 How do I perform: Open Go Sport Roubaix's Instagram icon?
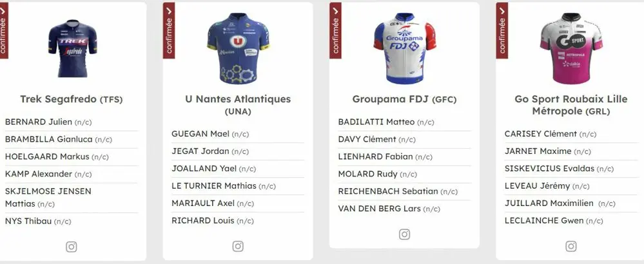[571, 246]
